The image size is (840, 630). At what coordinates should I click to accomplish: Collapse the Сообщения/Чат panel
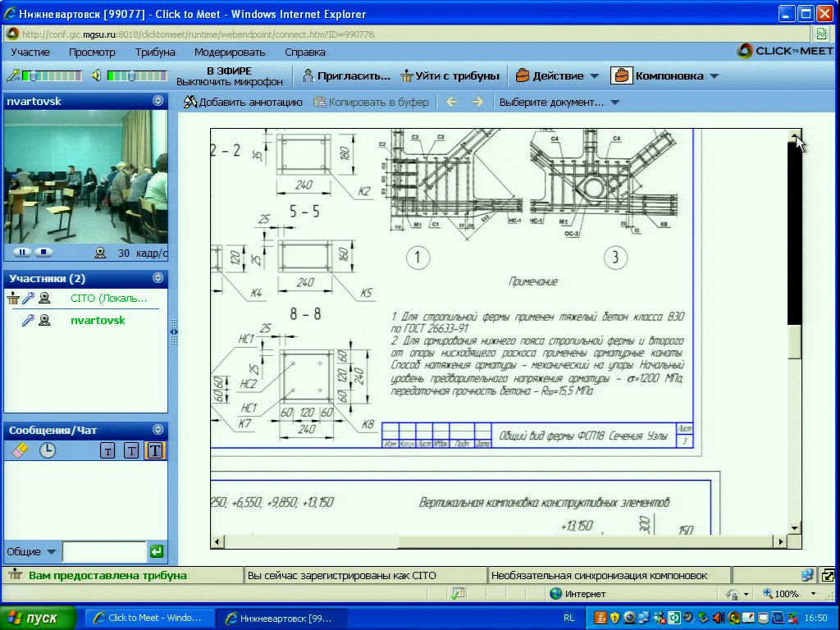click(157, 429)
